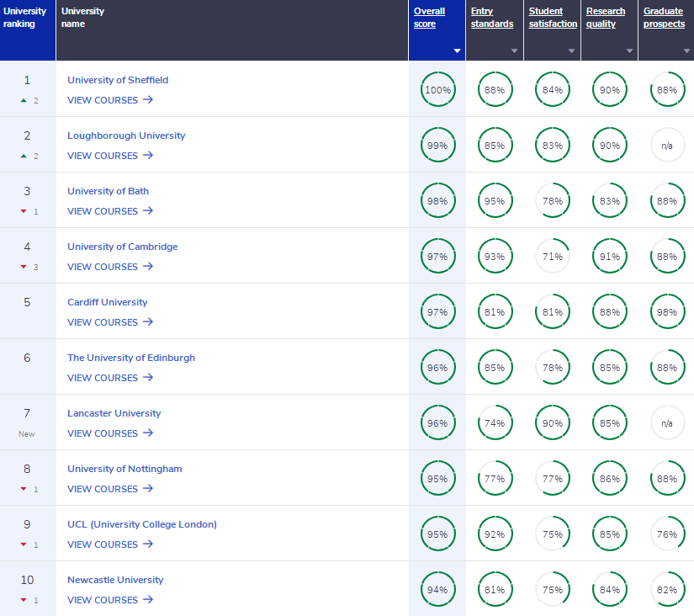Image resolution: width=694 pixels, height=616 pixels.
Task: Click Nottingham's 86% research quality circle
Action: coord(610,478)
